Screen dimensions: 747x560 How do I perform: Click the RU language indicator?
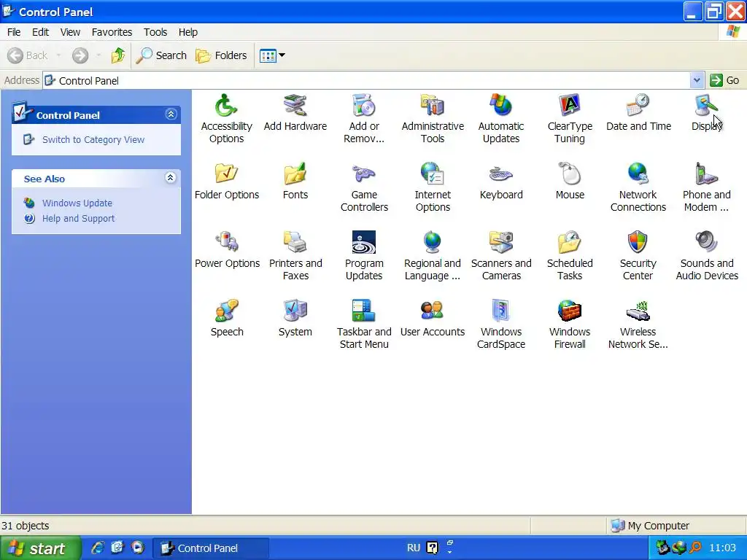414,548
